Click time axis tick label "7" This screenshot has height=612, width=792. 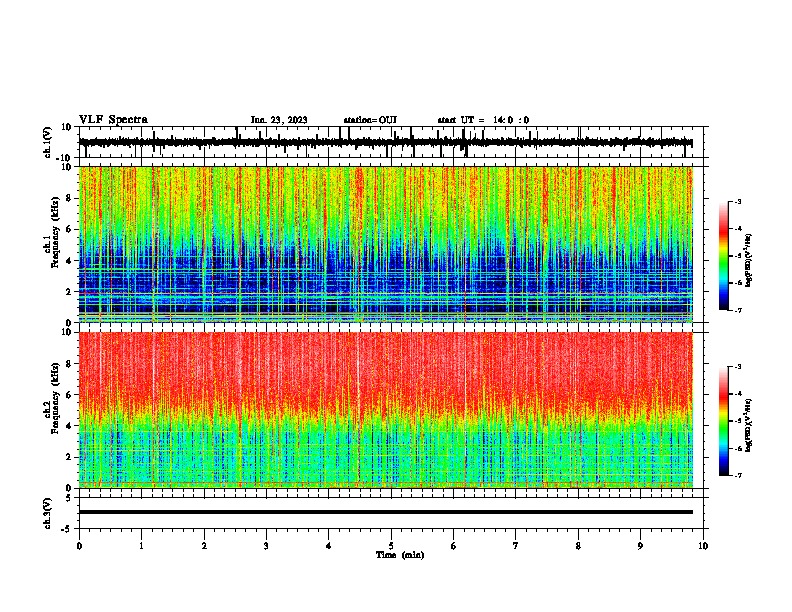[516, 546]
